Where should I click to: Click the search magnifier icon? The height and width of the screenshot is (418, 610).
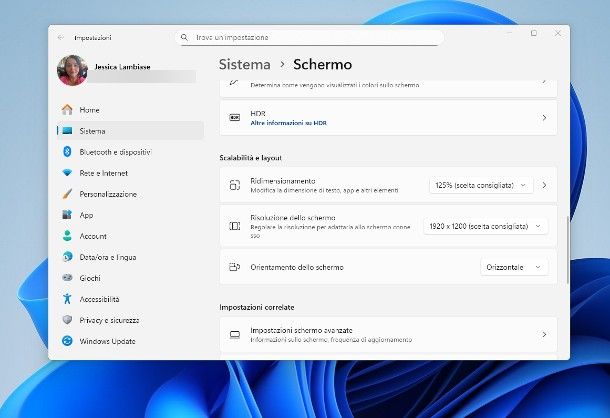pyautogui.click(x=184, y=37)
